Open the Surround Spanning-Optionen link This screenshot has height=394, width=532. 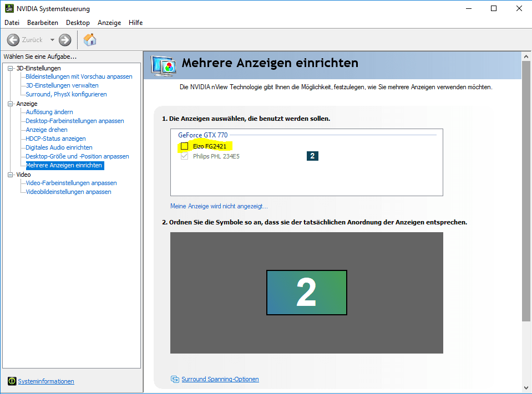[220, 379]
